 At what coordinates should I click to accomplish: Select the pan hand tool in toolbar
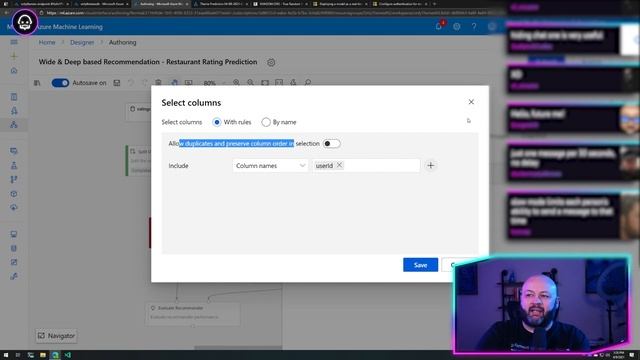click(174, 83)
